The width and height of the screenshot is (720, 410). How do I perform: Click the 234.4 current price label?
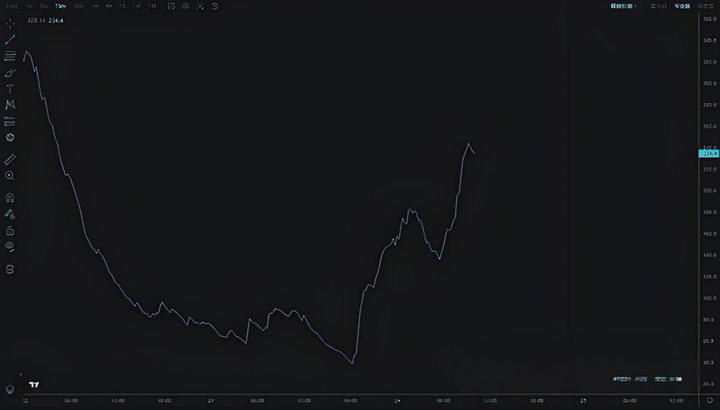coord(709,153)
